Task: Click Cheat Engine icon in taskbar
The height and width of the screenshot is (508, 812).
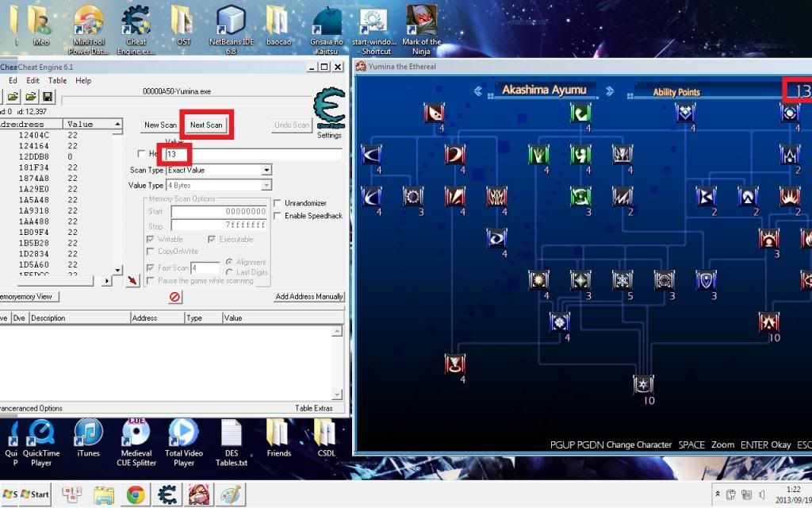Action: point(167,495)
